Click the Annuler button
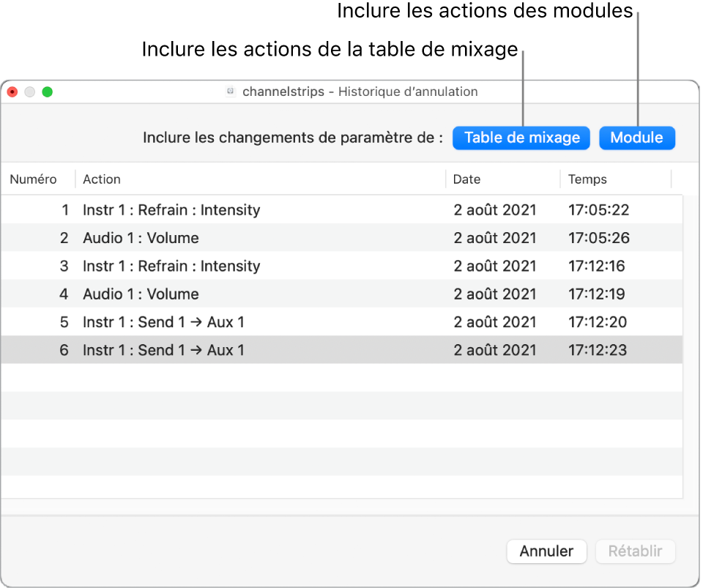Image resolution: width=703 pixels, height=588 pixels. pos(546,551)
